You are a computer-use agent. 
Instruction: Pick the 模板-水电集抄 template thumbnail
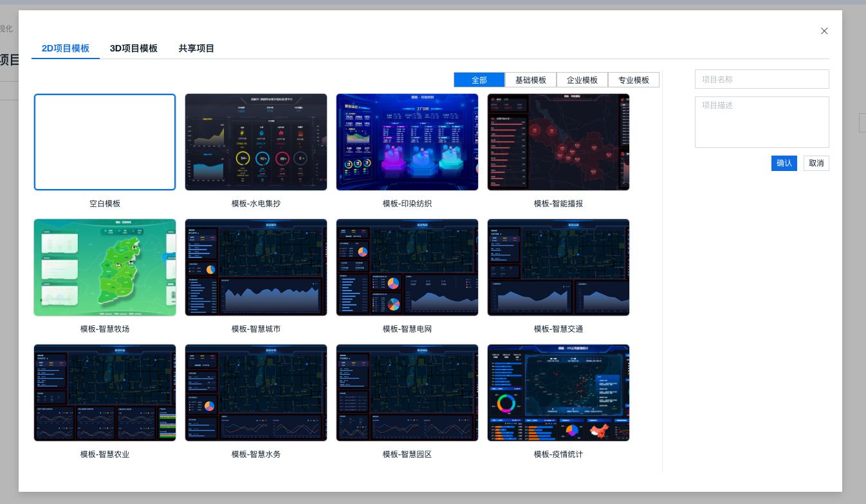(x=256, y=142)
